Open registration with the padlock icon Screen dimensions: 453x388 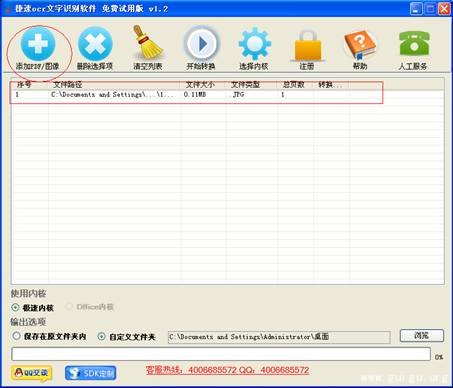coord(307,45)
